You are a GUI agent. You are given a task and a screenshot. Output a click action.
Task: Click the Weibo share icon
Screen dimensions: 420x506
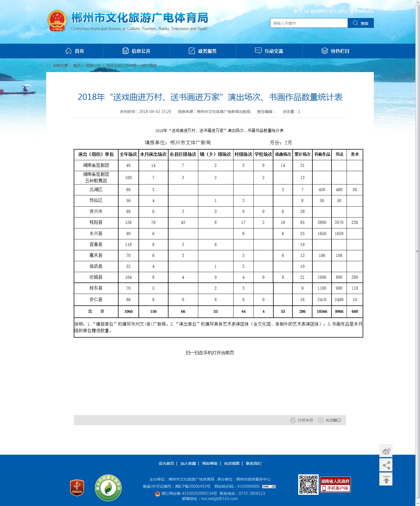[386, 451]
